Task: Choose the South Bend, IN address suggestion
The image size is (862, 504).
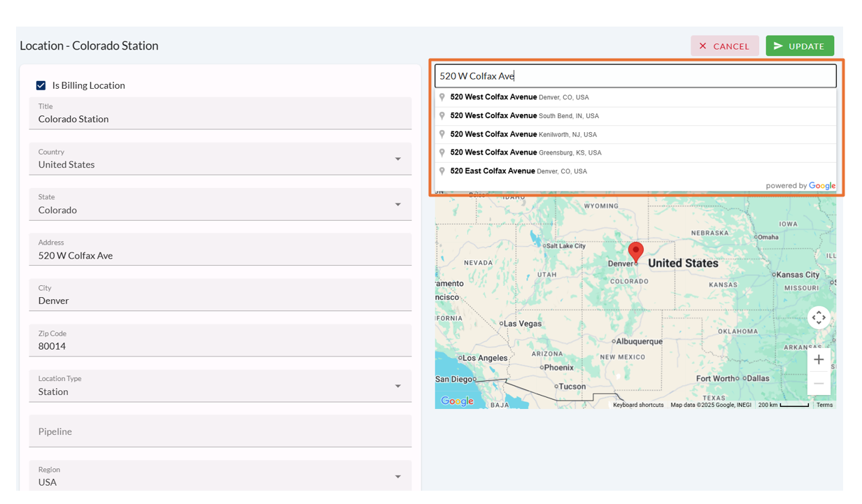Action: point(524,116)
